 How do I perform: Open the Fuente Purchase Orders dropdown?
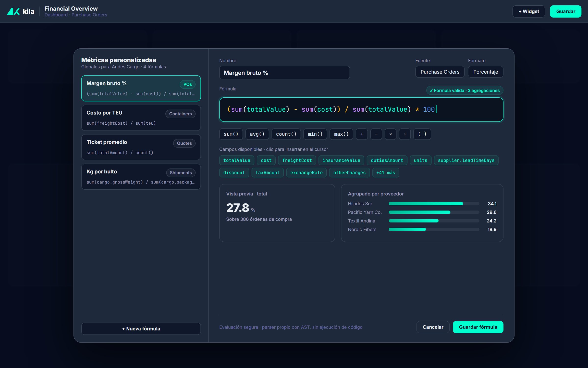(440, 72)
